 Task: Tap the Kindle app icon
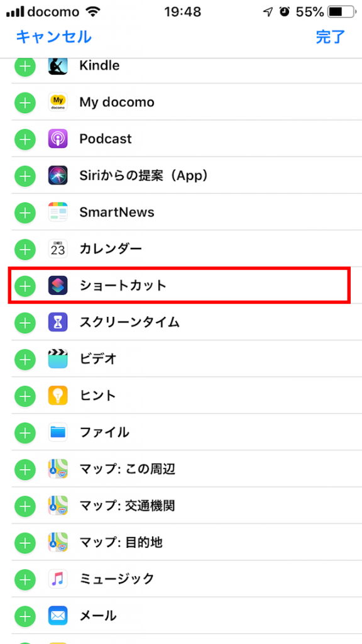(x=58, y=65)
